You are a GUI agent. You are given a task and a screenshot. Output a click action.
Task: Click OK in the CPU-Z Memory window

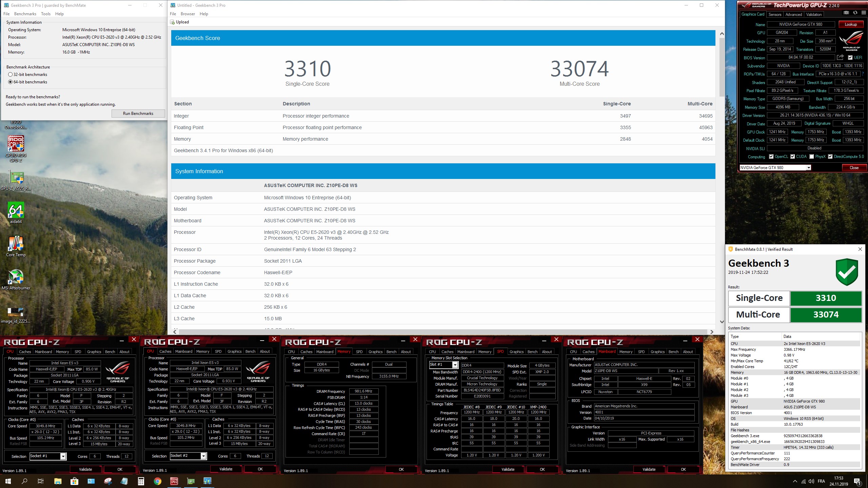pos(401,469)
